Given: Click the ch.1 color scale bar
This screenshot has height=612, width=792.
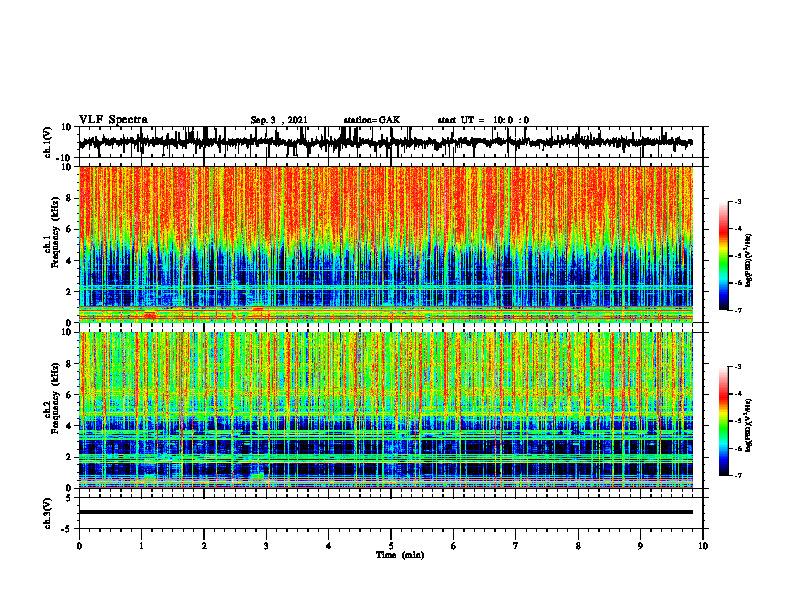Looking at the screenshot, I should click(x=723, y=256).
